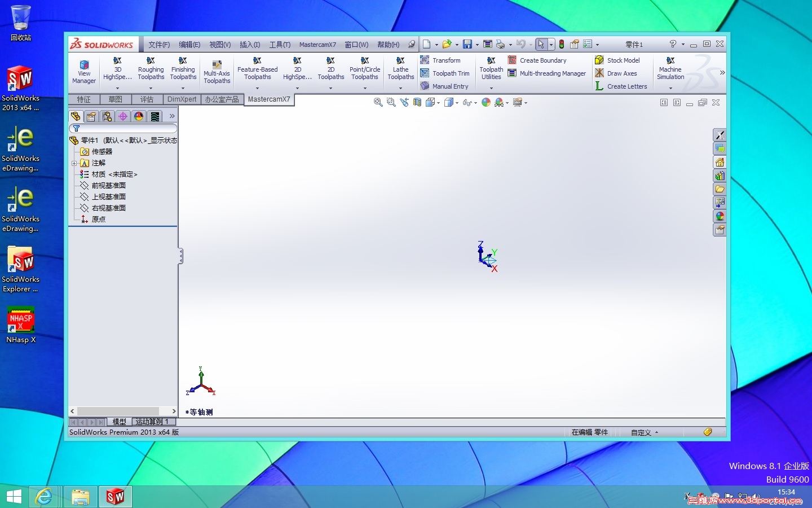This screenshot has height=508, width=812.
Task: Click the Stock Model command
Action: [x=617, y=60]
